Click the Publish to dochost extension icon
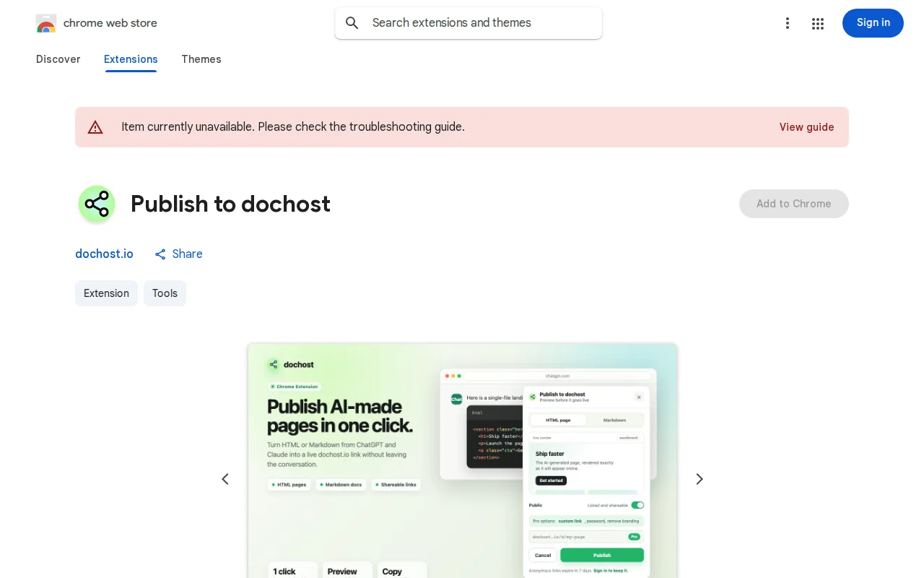Screen dimensions: 924x578 click(97, 204)
